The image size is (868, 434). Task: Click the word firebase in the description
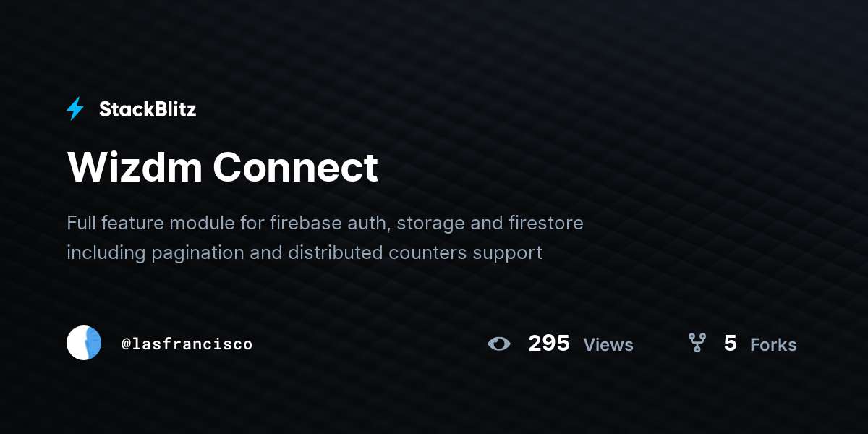click(304, 222)
